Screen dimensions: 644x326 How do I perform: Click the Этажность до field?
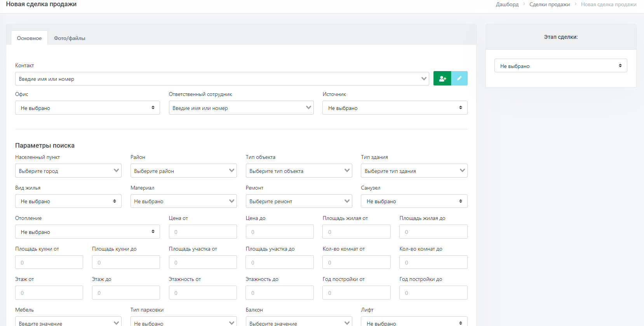coord(280,293)
